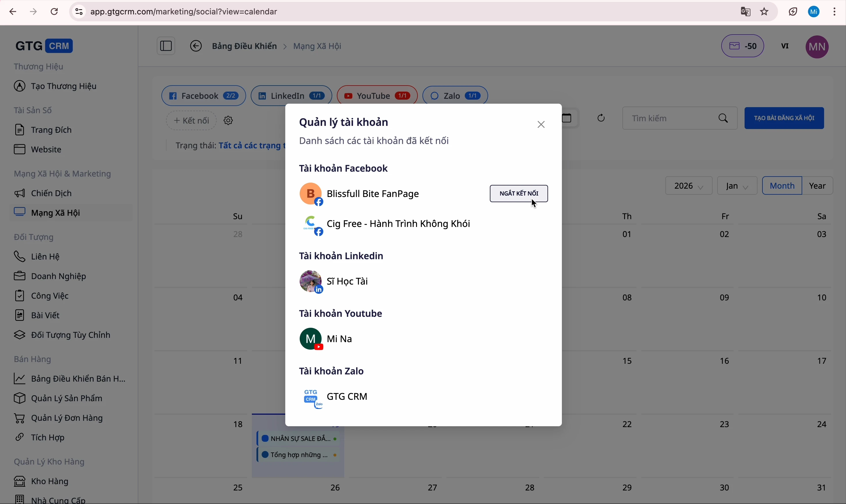Open the 2026 year dropdown
Image resolution: width=846 pixels, height=504 pixels.
tap(689, 186)
